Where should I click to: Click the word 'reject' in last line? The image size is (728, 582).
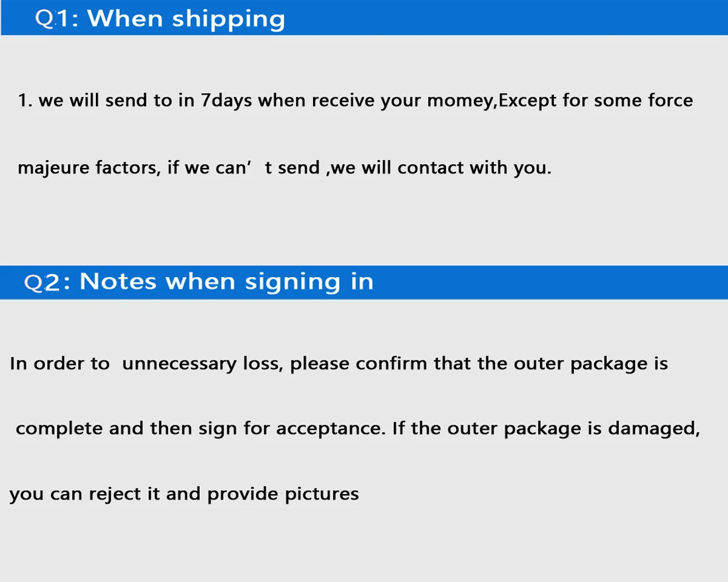[x=114, y=494]
